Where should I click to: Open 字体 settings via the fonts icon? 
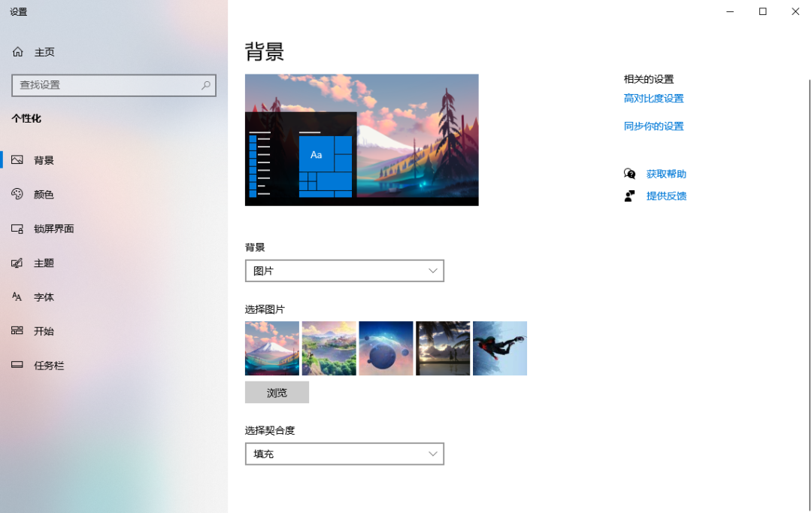[17, 297]
